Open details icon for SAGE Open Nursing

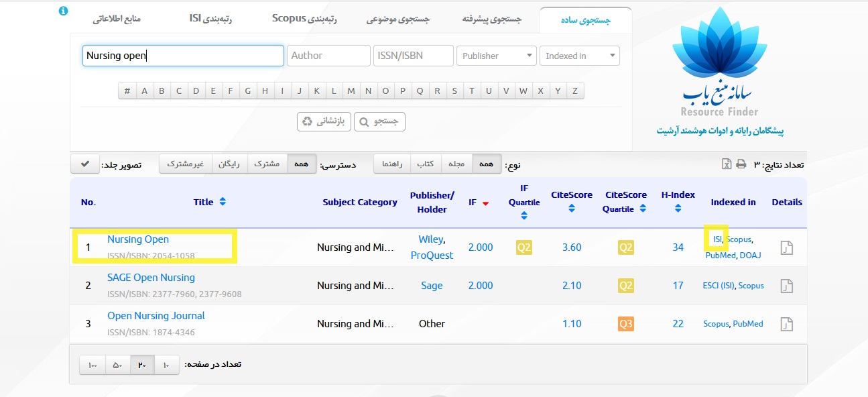tap(787, 286)
